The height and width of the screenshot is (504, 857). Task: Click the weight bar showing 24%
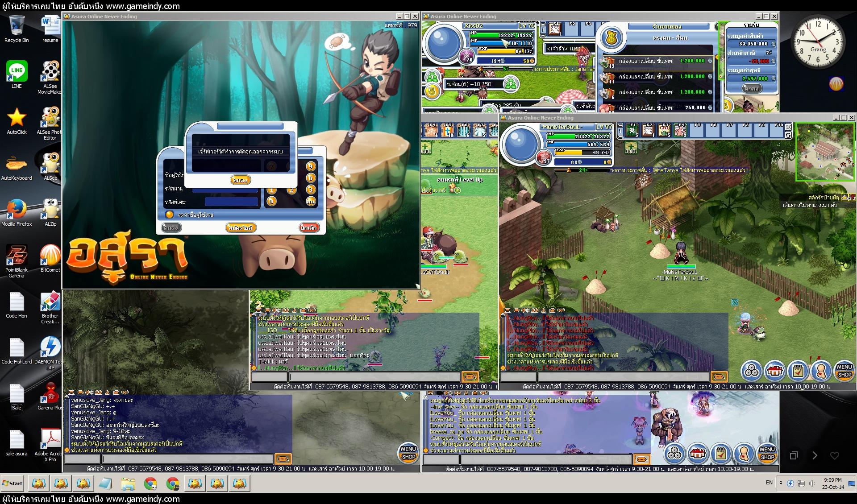click(x=582, y=170)
